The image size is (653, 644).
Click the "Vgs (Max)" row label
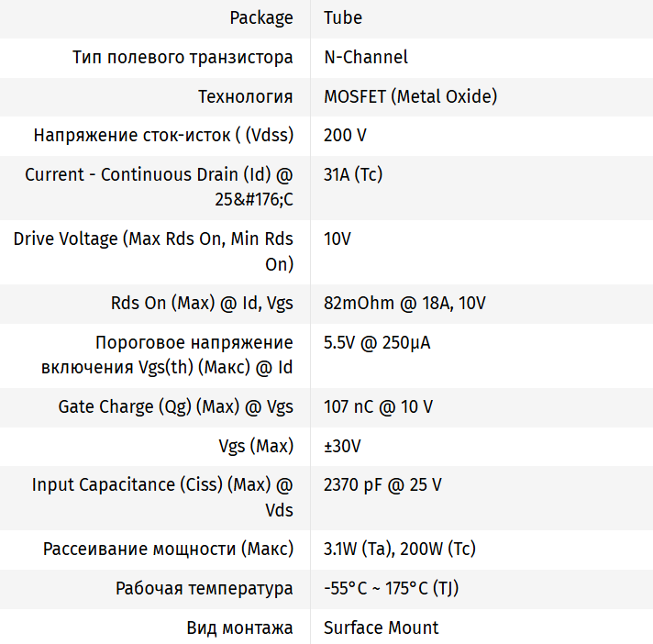click(256, 447)
